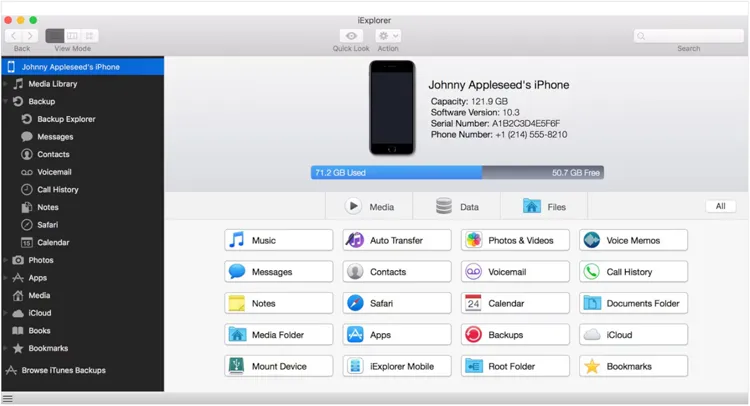Go forward with the right arrow
This screenshot has height=406, width=750.
[x=30, y=36]
